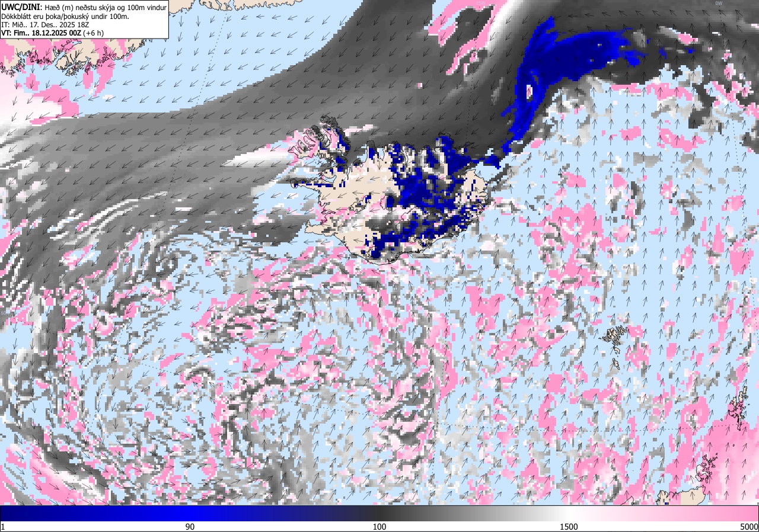Screen dimensions: 759x532
Task: Click the Westfjords peninsula of Iceland
Action: [x=319, y=139]
